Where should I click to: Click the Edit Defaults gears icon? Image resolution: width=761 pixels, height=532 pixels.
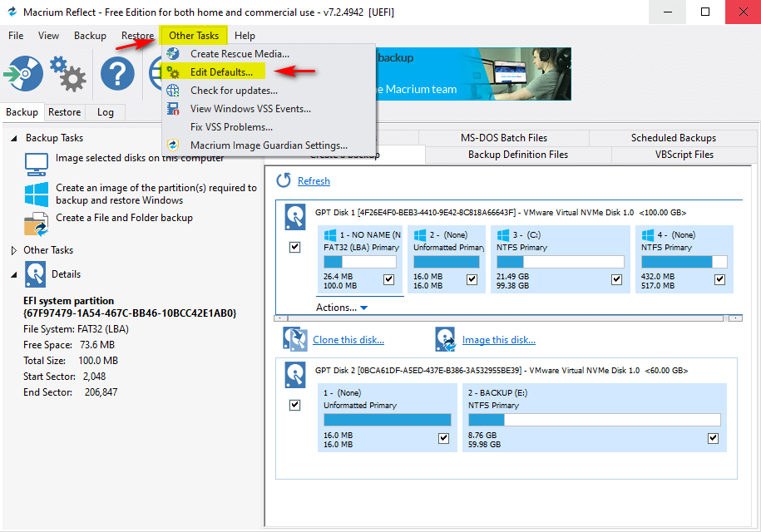coord(173,71)
